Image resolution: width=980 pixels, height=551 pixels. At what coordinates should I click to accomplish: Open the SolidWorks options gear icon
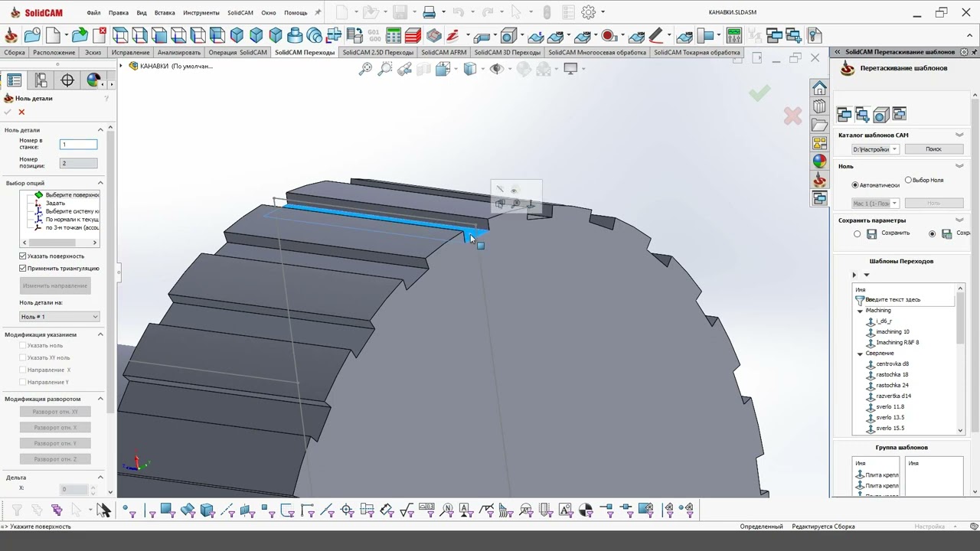tap(589, 12)
